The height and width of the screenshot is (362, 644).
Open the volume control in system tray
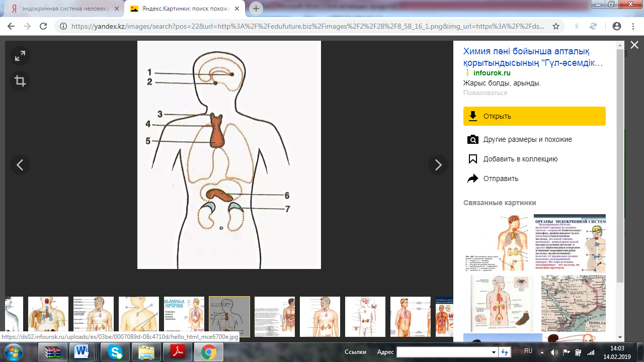554,352
